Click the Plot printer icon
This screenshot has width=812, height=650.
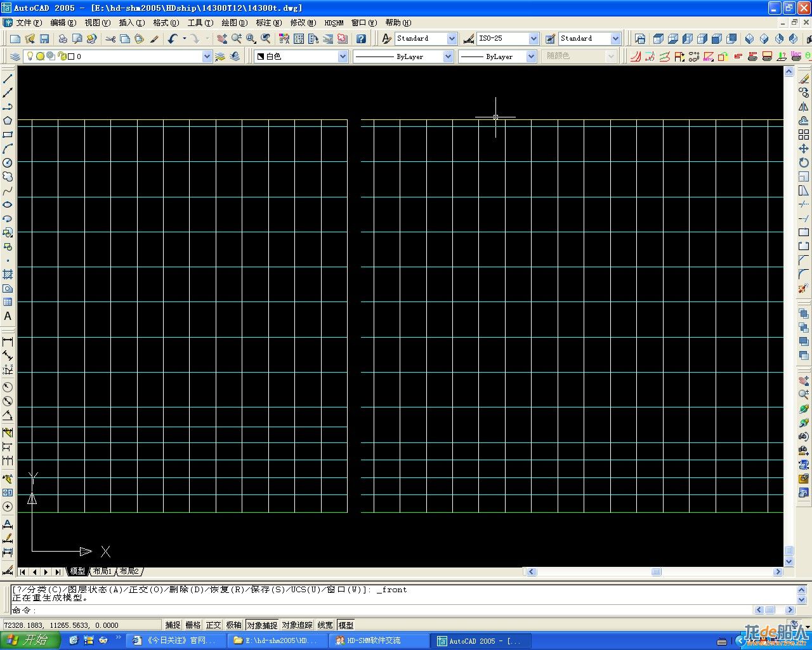coord(63,39)
